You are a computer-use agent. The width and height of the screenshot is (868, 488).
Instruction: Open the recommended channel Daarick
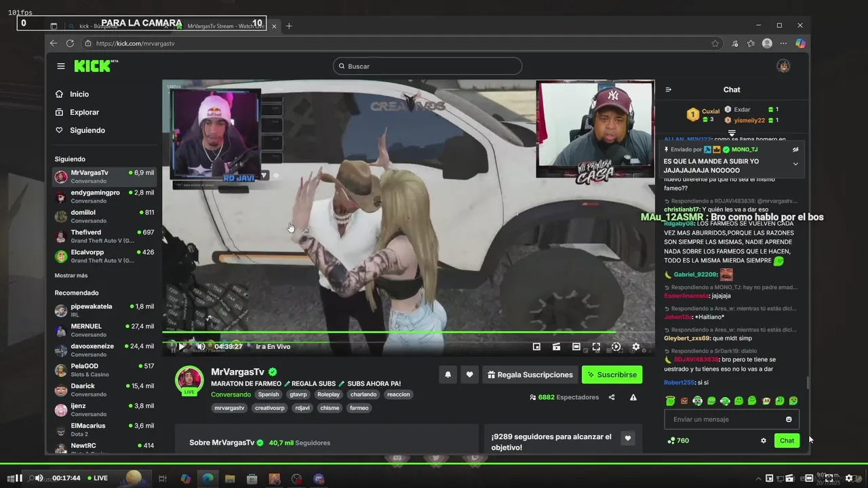(104, 389)
